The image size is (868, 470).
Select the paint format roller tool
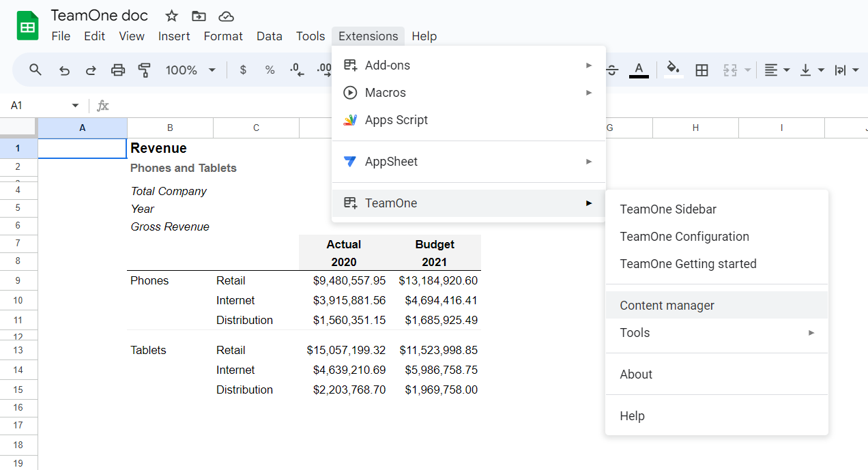[144, 70]
